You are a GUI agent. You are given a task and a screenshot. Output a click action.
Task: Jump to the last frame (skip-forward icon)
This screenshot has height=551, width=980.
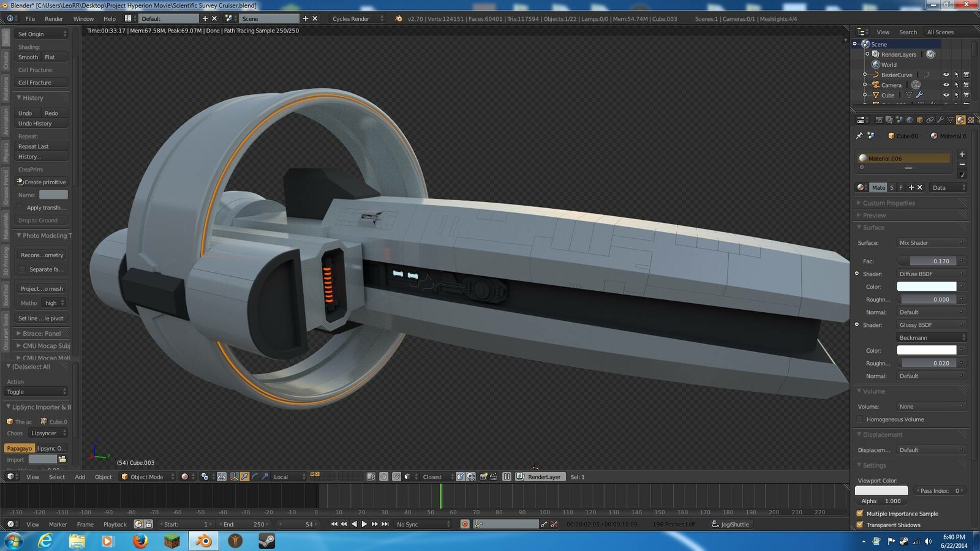[385, 524]
